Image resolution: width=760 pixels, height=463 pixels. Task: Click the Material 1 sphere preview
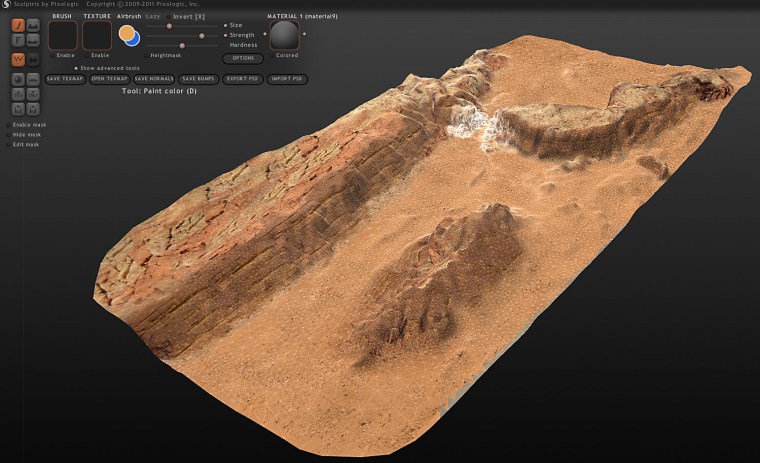(286, 36)
